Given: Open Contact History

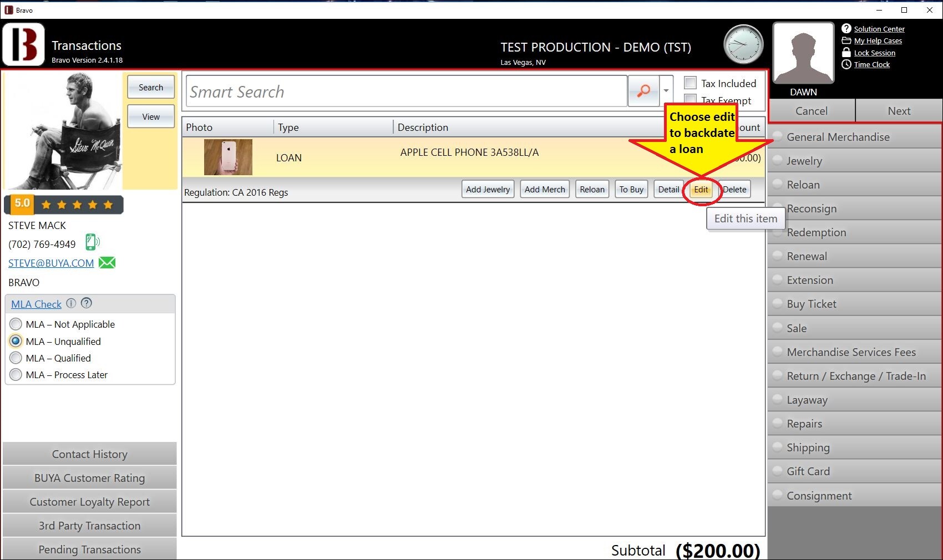Looking at the screenshot, I should coord(90,454).
